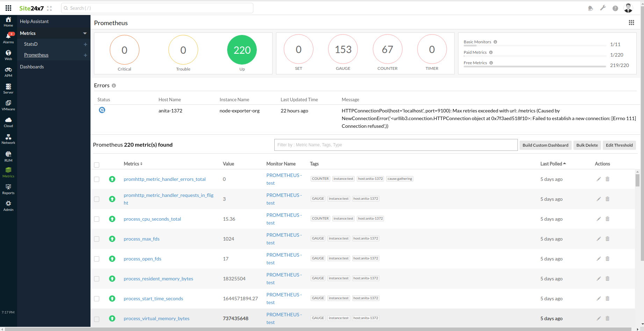Tick the checkbox beside process_open_fds

[x=96, y=259]
